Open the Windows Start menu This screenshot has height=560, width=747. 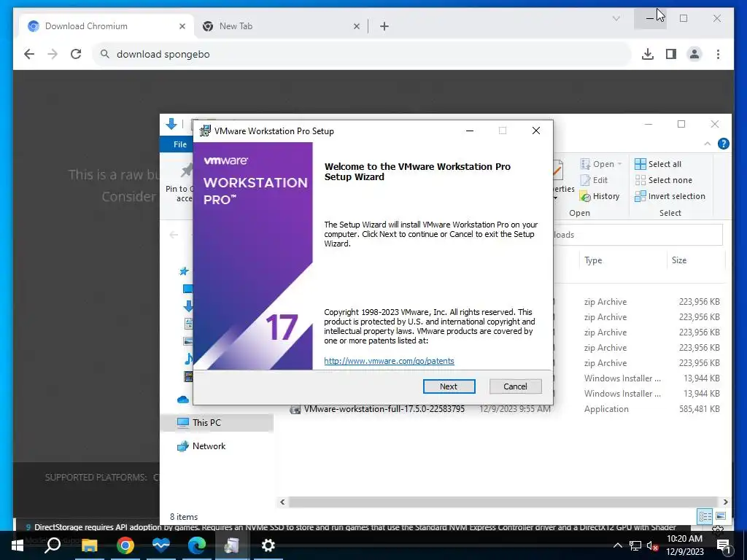(18, 545)
